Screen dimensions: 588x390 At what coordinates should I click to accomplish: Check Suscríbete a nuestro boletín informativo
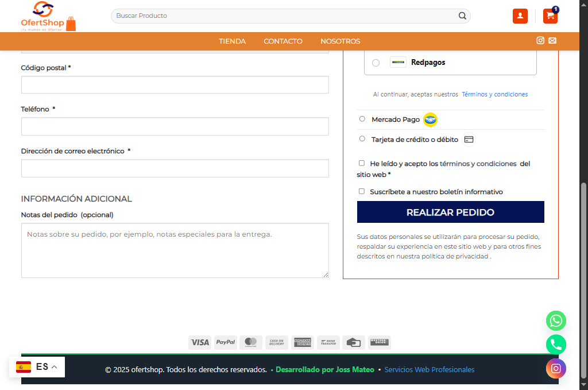point(362,191)
